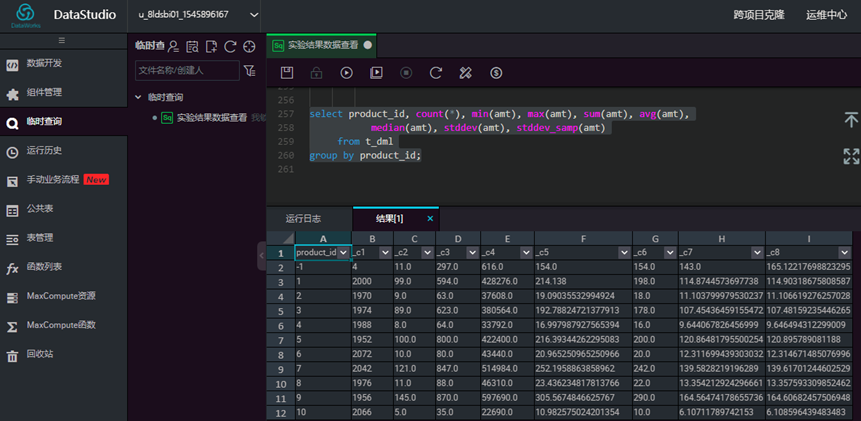Click the search-code icon in 临时查询 panel
The height and width of the screenshot is (421, 861).
pyautogui.click(x=192, y=47)
